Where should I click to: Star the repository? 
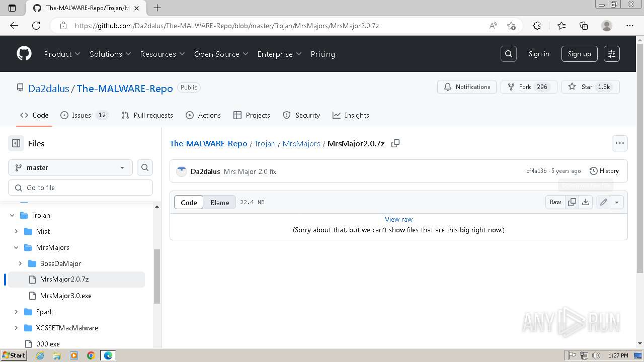coord(591,87)
